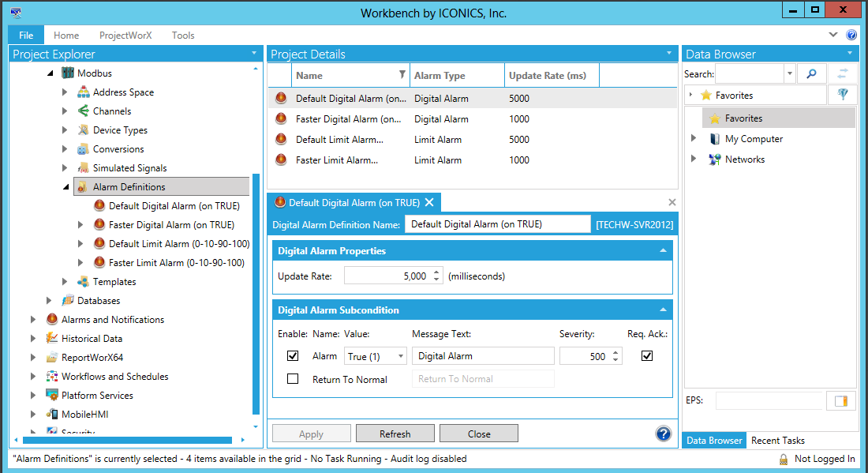This screenshot has height=473, width=868.
Task: Expand the Databases tree node
Action: (49, 301)
